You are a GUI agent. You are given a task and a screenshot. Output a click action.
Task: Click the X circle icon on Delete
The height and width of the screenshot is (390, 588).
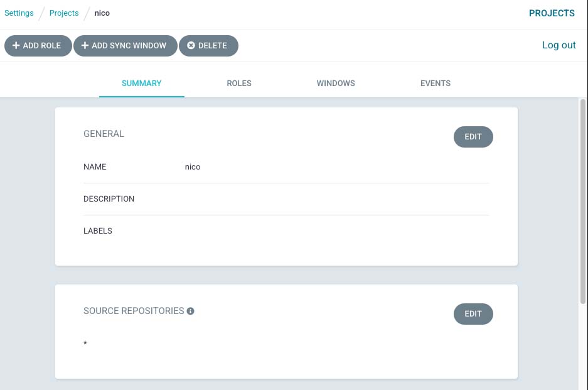[x=191, y=45]
